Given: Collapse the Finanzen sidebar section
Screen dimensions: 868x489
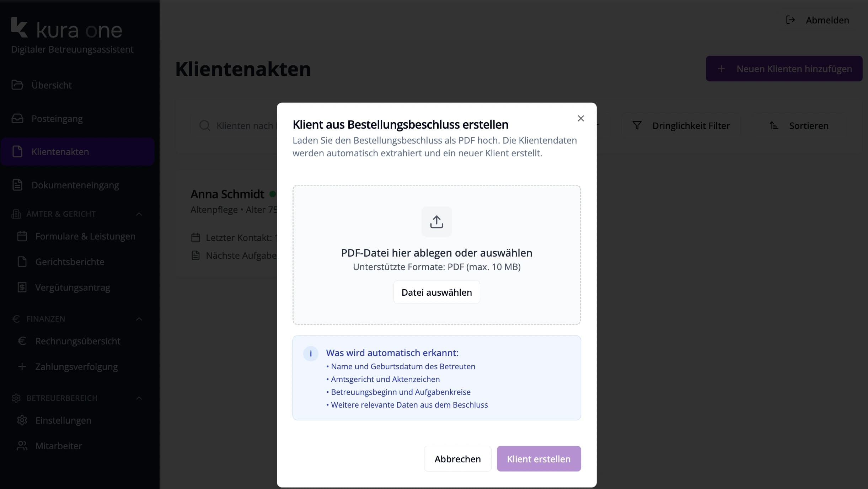Looking at the screenshot, I should point(139,319).
